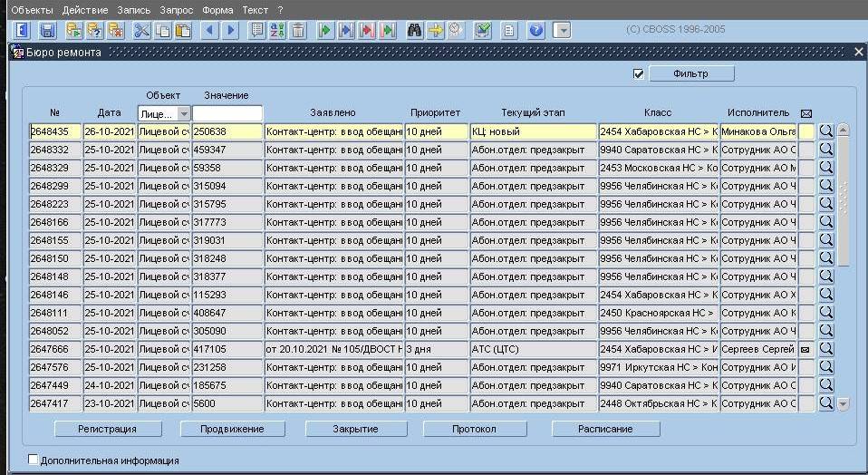
Task: Go to previous record with left arrow
Action: (x=210, y=30)
